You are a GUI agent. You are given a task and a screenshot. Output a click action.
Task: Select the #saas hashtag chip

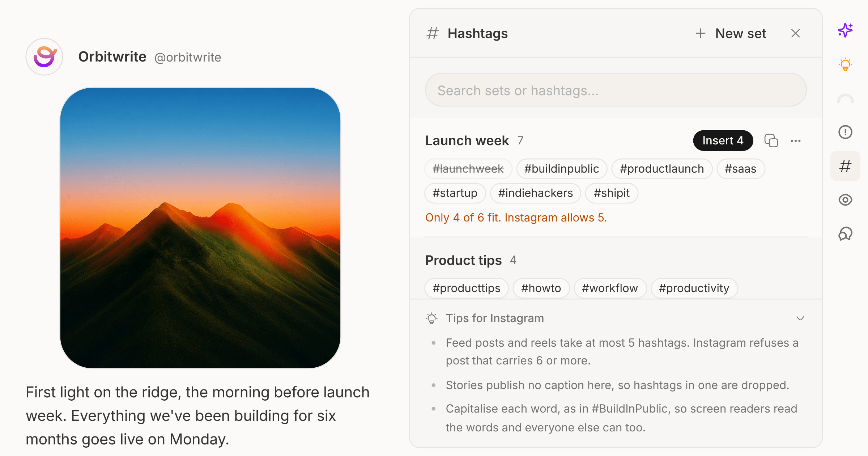[x=741, y=169]
